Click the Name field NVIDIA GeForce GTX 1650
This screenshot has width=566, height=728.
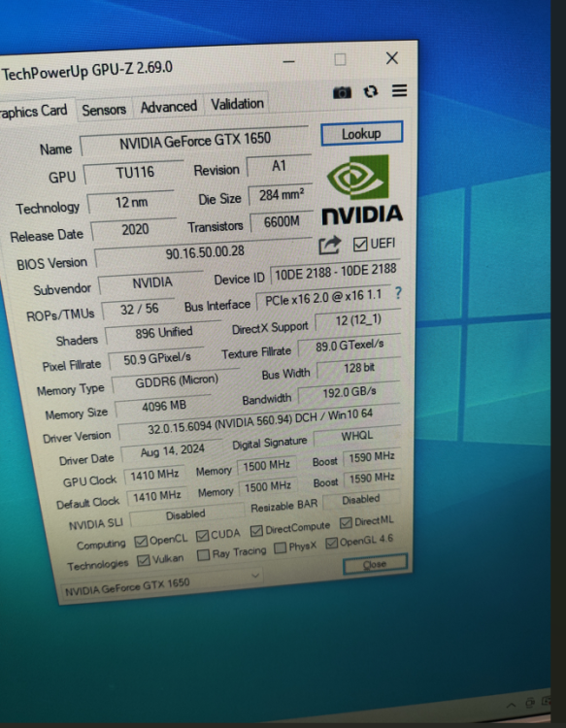[194, 141]
